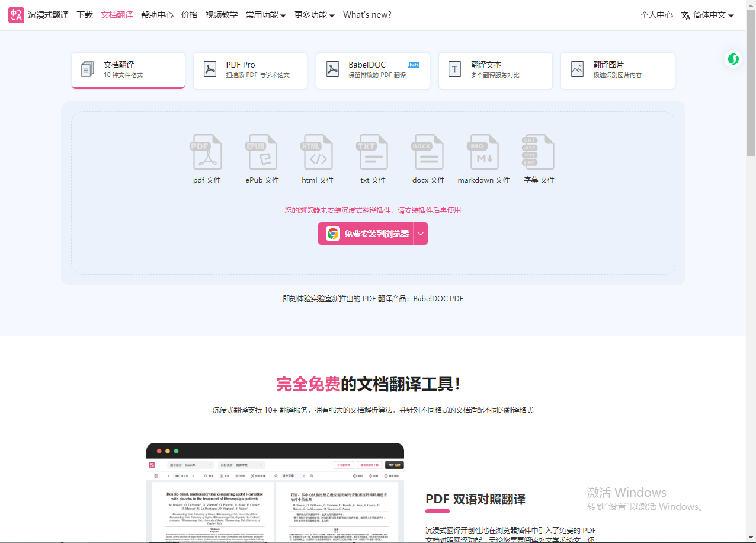756x543 pixels.
Task: Pick the html 文件 file icon
Action: click(x=317, y=152)
